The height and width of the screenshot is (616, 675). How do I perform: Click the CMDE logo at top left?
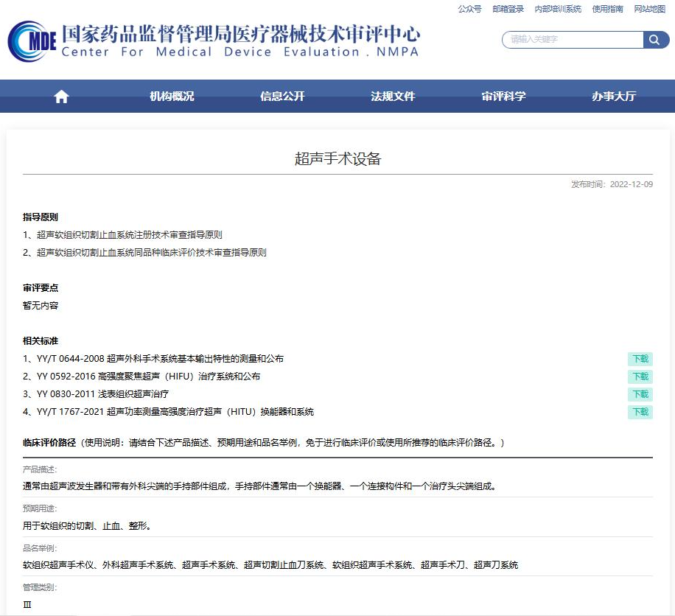point(32,42)
